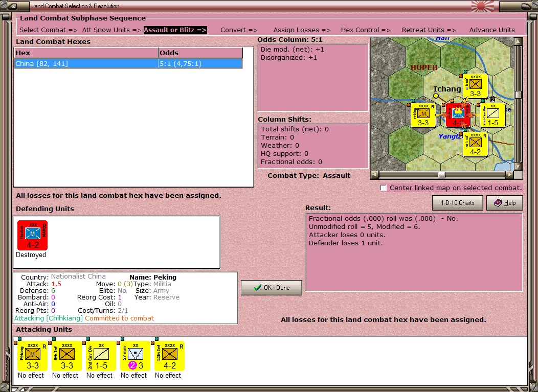538x392 pixels.
Task: Click the HUPEH province label on map
Action: [424, 67]
